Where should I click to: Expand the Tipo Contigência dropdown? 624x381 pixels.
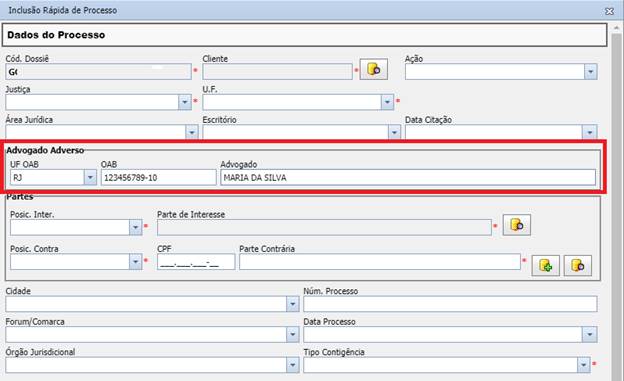(584, 365)
